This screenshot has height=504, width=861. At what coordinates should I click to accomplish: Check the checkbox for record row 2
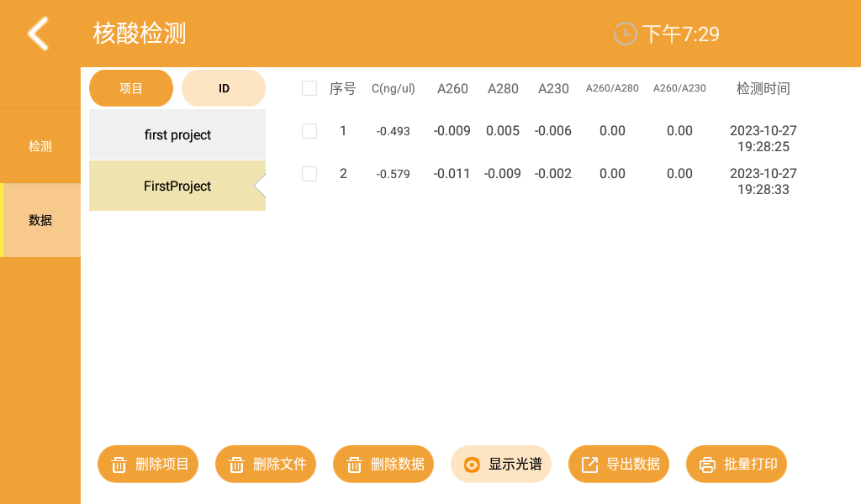pos(309,174)
